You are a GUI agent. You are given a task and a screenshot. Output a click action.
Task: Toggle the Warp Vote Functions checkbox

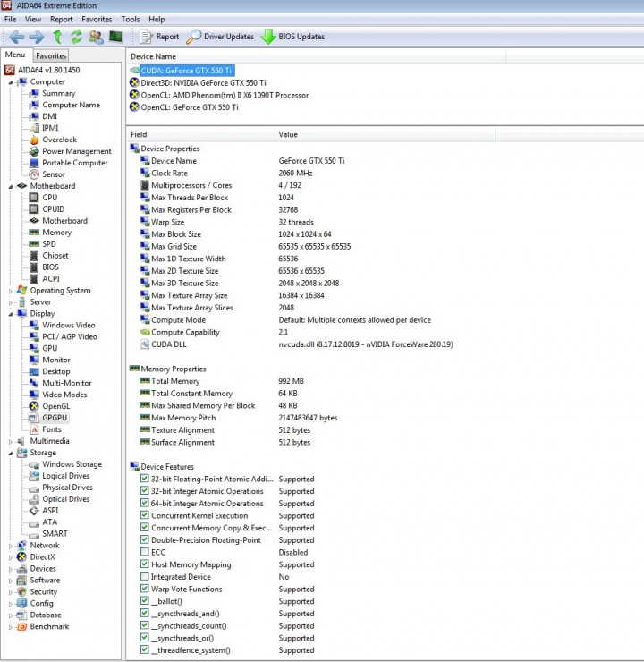(x=144, y=589)
